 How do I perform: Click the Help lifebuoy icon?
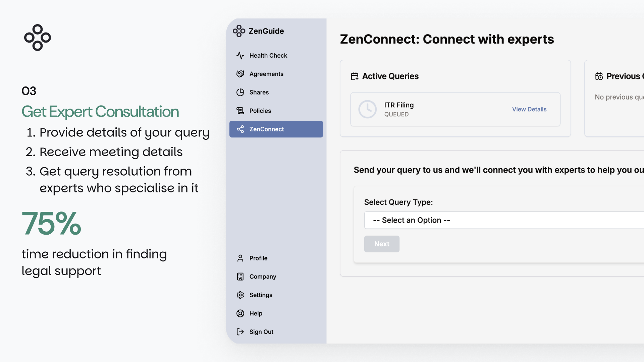click(240, 313)
